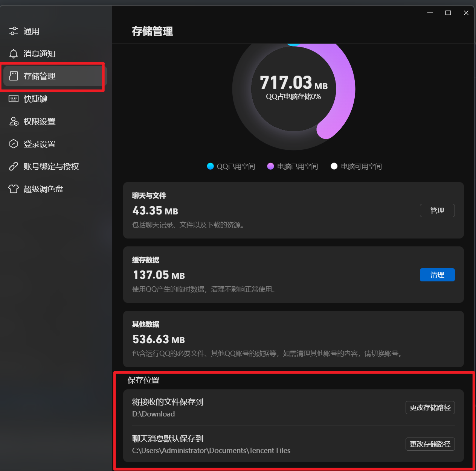Click the user-shield icon beside 权限设置
Screen dimensions: 476x471
tap(14, 121)
